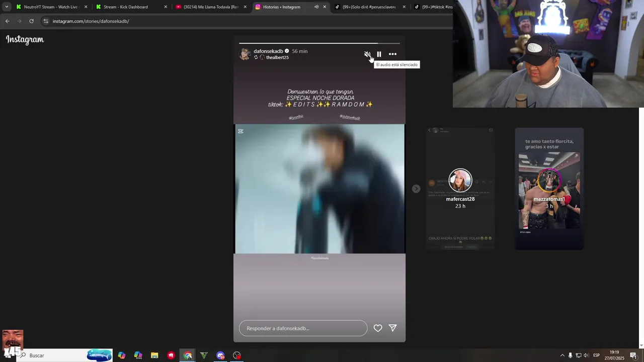Viewport: 644px width, 362px height.
Task: Open thealbert25 reshared account link
Action: click(277, 58)
